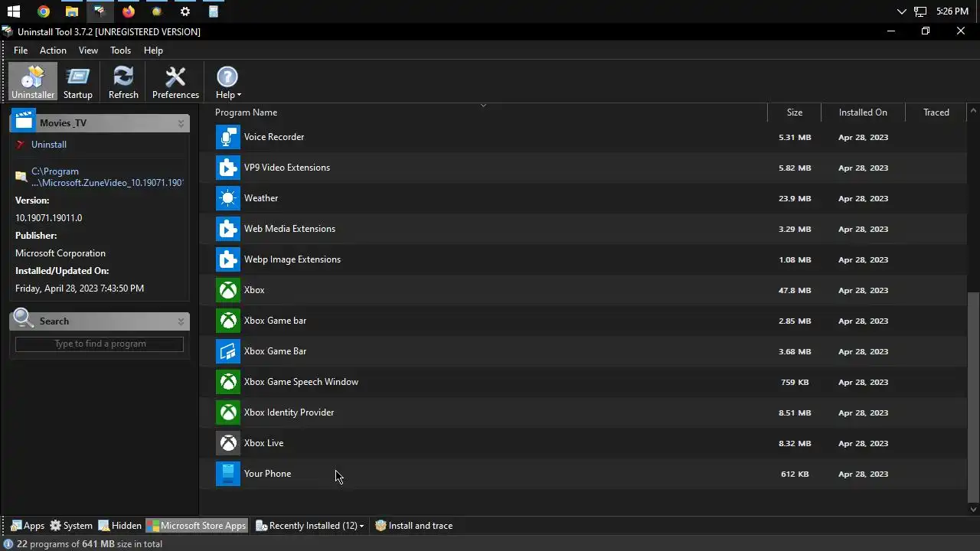
Task: Select the Xbox Identity Provider icon
Action: (228, 412)
